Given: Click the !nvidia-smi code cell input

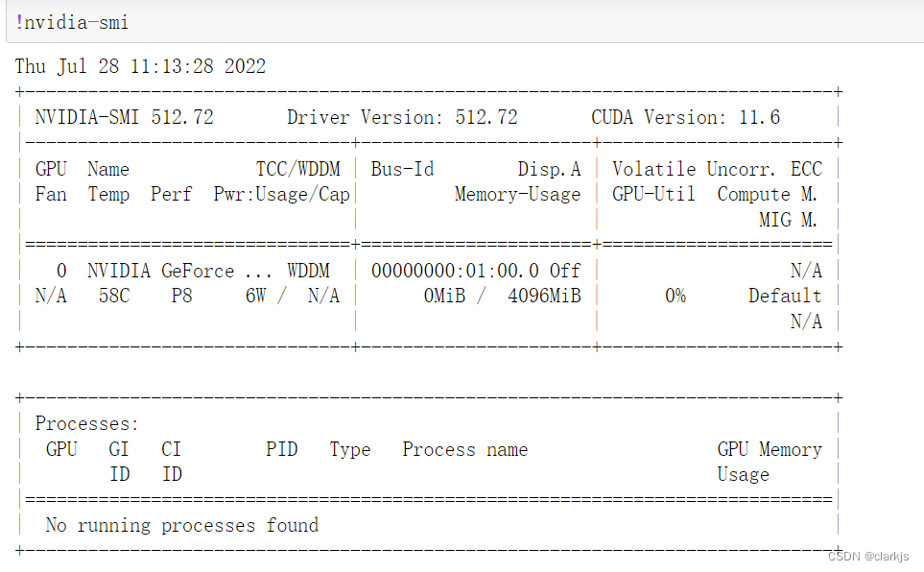Looking at the screenshot, I should [465, 22].
